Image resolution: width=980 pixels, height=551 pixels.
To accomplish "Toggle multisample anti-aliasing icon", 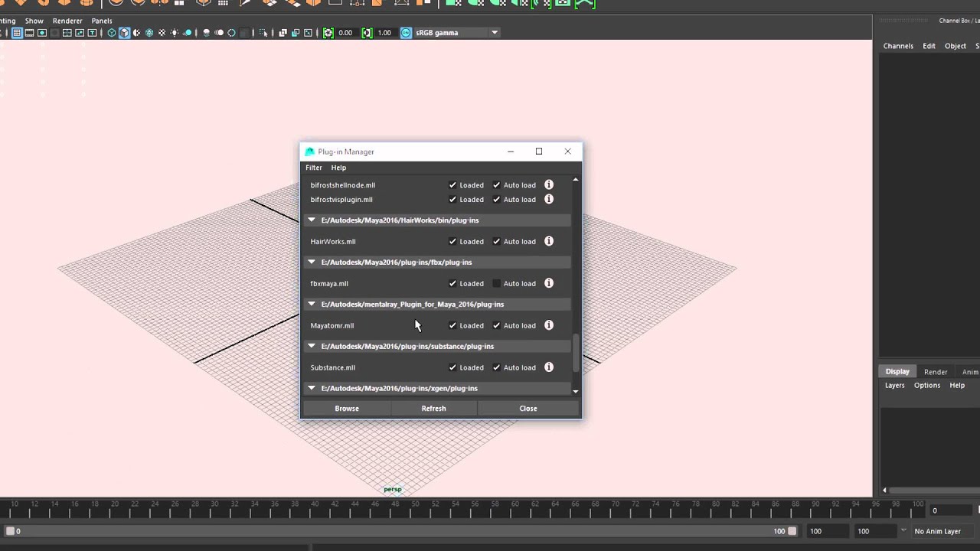I will [232, 33].
